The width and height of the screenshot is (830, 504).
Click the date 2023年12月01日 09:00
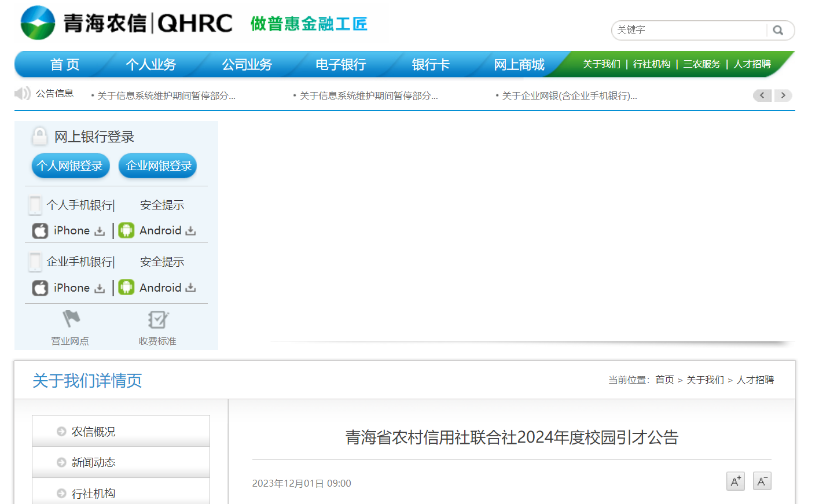302,483
